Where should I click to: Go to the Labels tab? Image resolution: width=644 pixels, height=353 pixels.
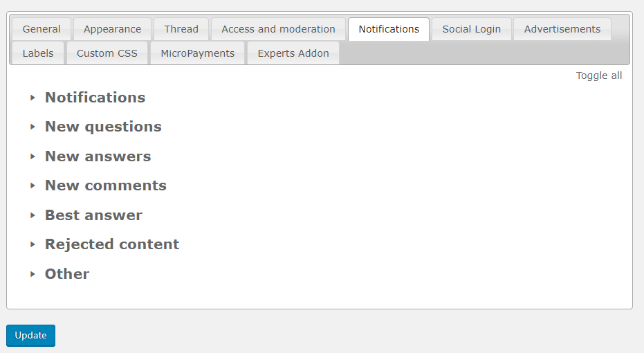coord(38,53)
